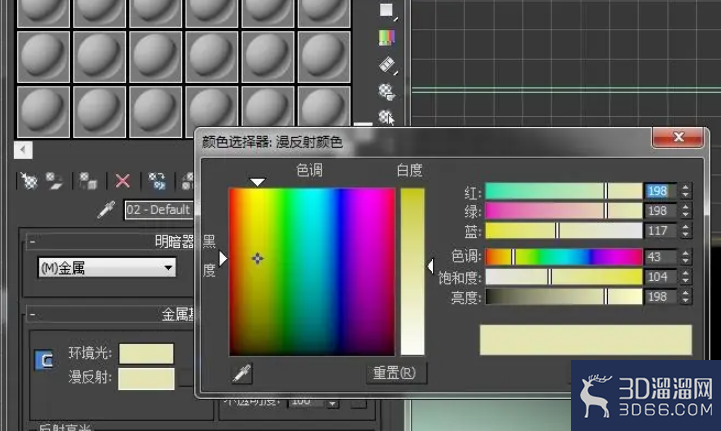This screenshot has width=721, height=431.
Task: Decrease hue value with spinner down arrow
Action: click(686, 261)
